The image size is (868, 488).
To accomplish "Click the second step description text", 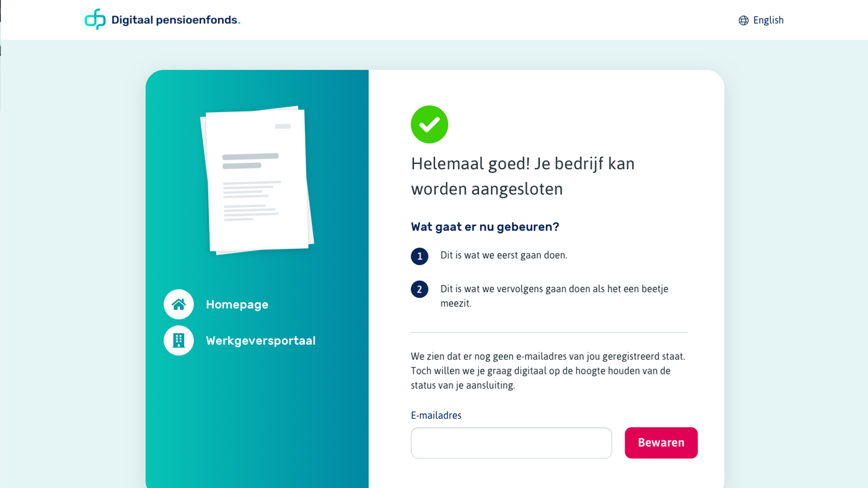I will tap(554, 296).
